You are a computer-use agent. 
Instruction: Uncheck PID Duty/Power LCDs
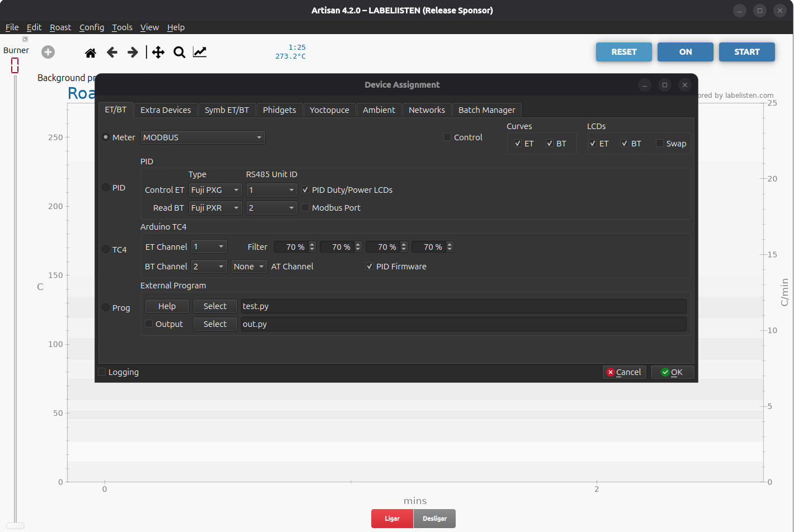(305, 190)
